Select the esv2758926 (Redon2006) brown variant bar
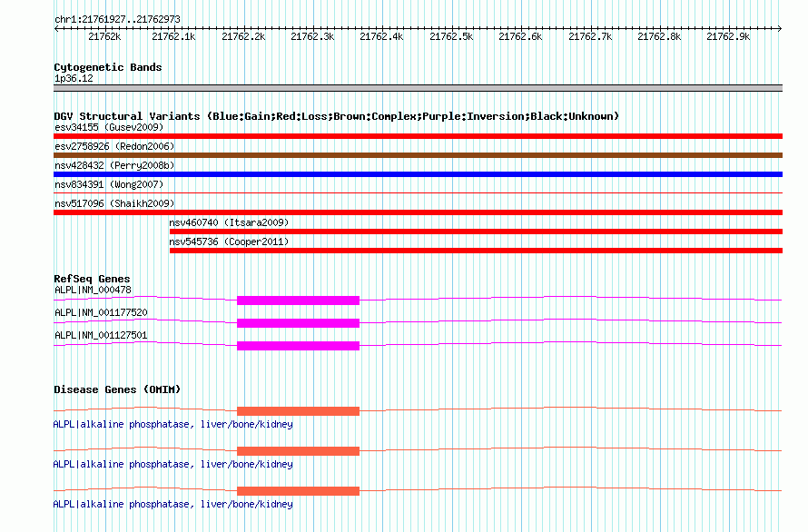The height and width of the screenshot is (532, 808). pyautogui.click(x=418, y=155)
